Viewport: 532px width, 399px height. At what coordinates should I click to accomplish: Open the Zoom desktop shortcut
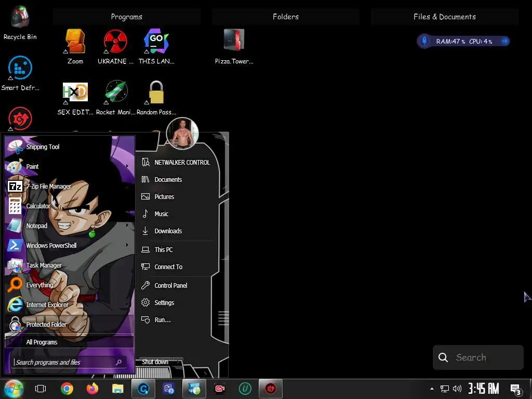tap(75, 46)
